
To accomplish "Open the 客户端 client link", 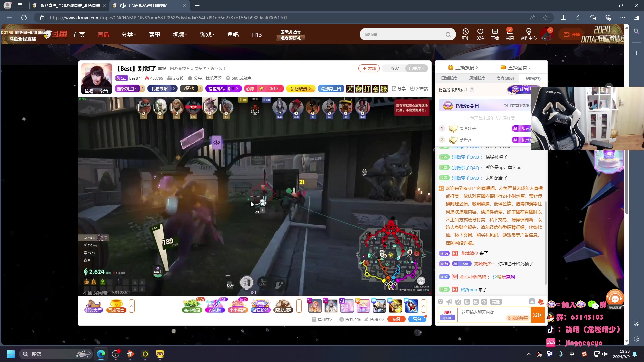I will (x=419, y=88).
